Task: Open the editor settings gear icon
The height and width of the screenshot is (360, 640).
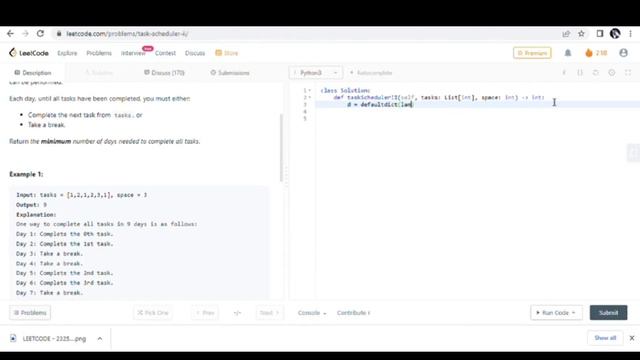Action: (612, 73)
